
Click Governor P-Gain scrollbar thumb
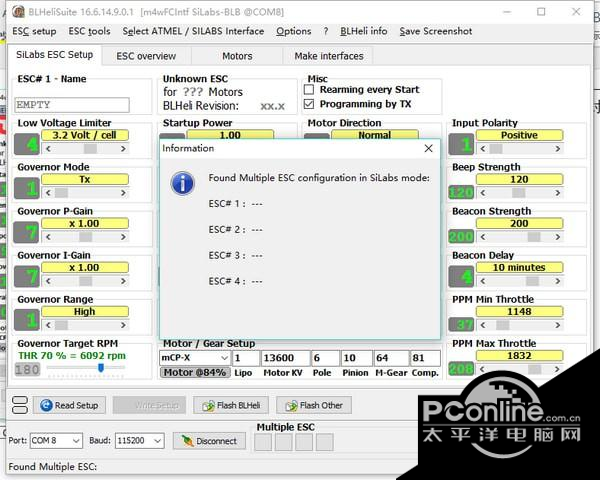point(86,237)
